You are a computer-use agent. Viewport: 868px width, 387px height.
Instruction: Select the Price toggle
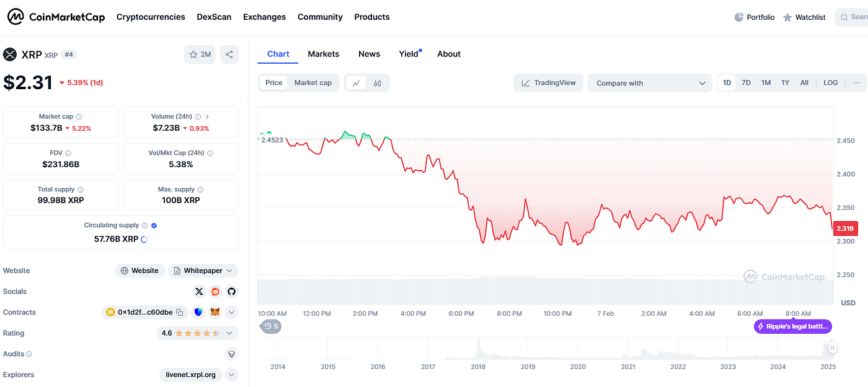click(274, 83)
